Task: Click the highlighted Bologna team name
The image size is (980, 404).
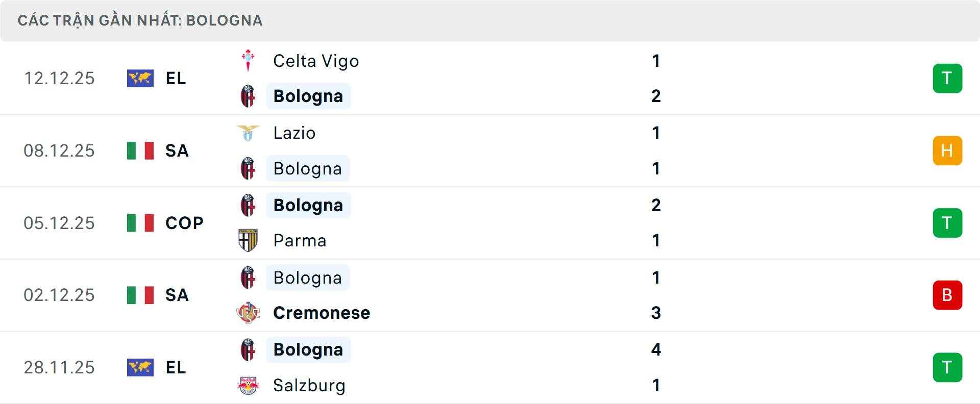Action: point(308,96)
